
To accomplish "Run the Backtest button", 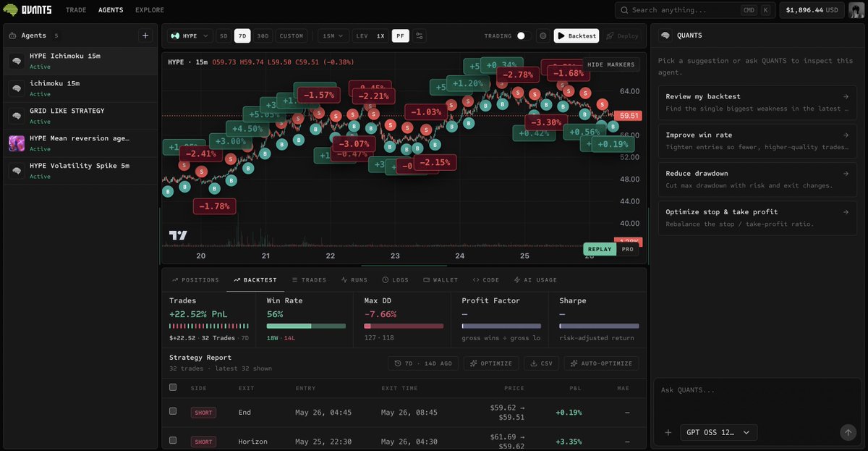I will 576,35.
